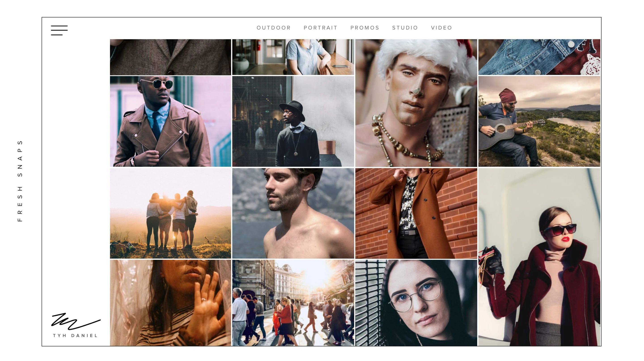View four friends at sunset photo
This screenshot has width=644, height=361.
[x=170, y=213]
